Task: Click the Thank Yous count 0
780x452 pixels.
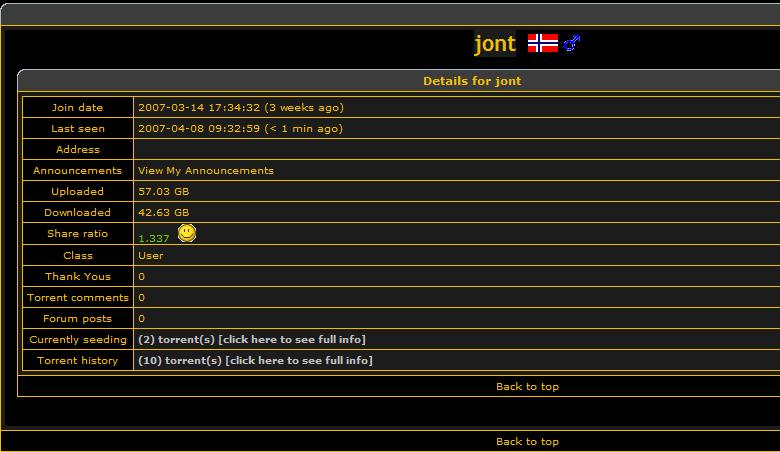Action: (x=142, y=276)
